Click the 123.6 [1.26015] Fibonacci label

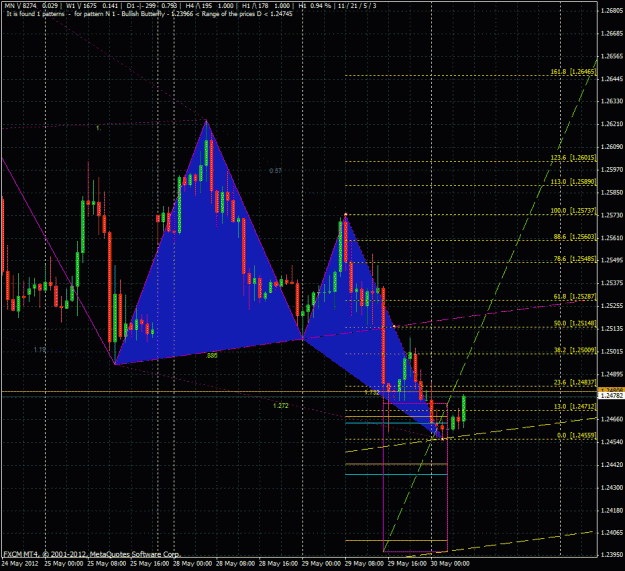(x=574, y=158)
